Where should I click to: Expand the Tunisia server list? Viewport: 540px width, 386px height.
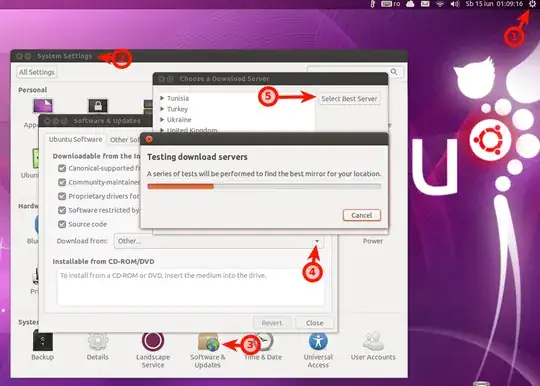tap(162, 98)
